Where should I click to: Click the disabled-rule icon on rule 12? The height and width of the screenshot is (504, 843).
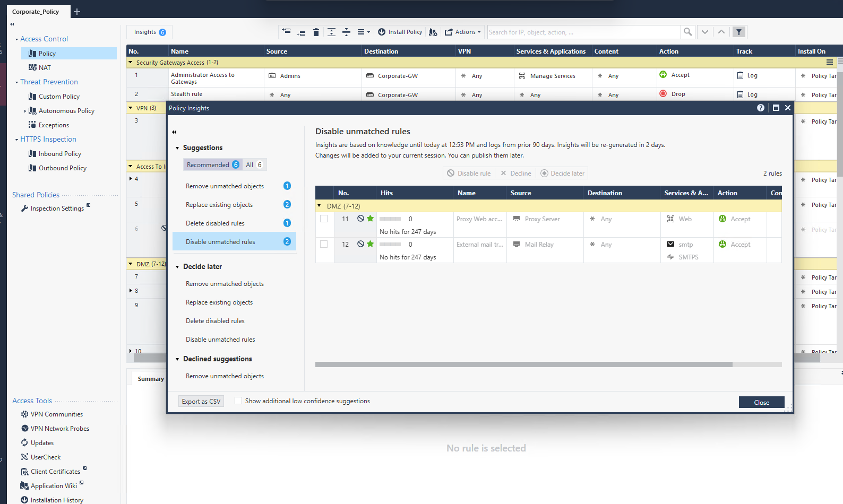coord(361,244)
